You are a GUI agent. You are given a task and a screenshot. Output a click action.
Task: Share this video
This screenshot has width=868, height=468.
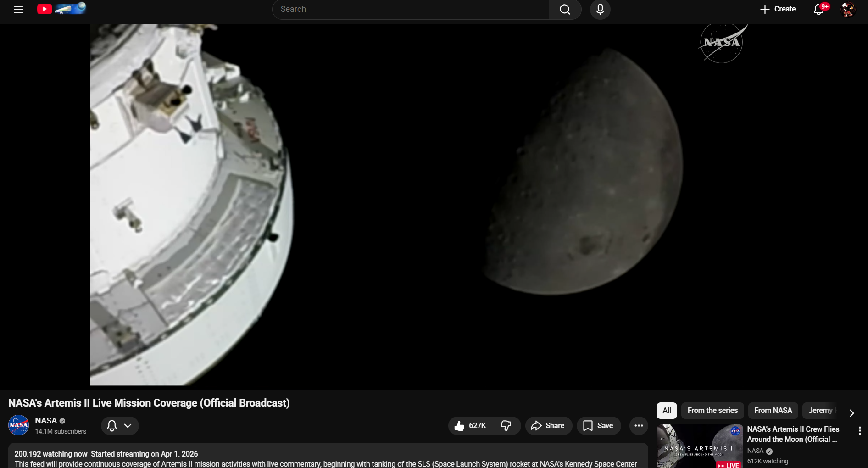(x=548, y=426)
